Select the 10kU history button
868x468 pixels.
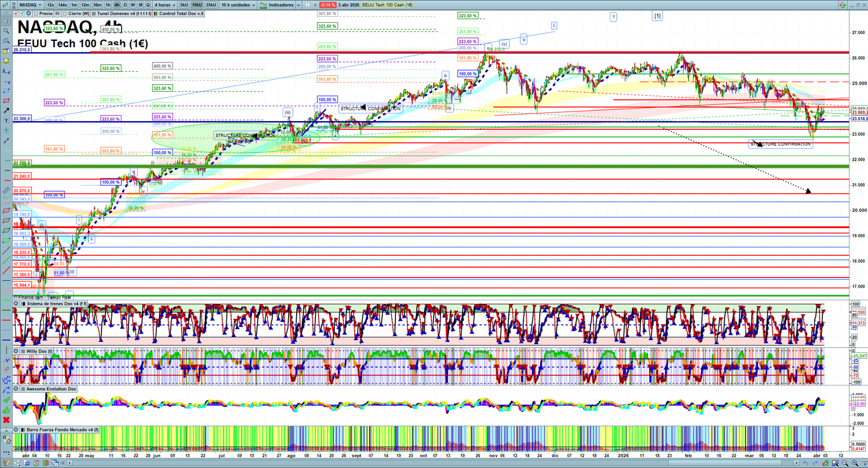click(197, 5)
